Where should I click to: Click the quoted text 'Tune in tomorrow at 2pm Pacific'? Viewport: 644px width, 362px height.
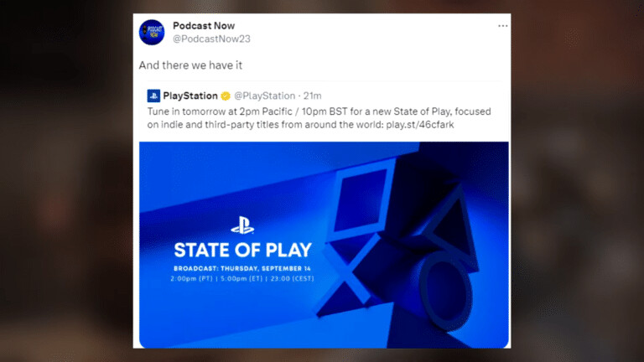click(x=220, y=111)
